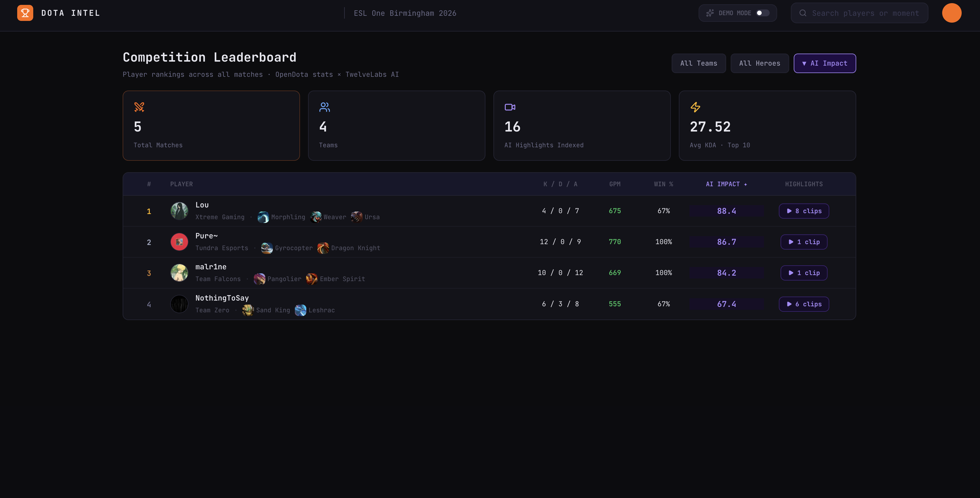The height and width of the screenshot is (498, 980).
Task: Click the Gyrocopter hero icon
Action: (267, 248)
